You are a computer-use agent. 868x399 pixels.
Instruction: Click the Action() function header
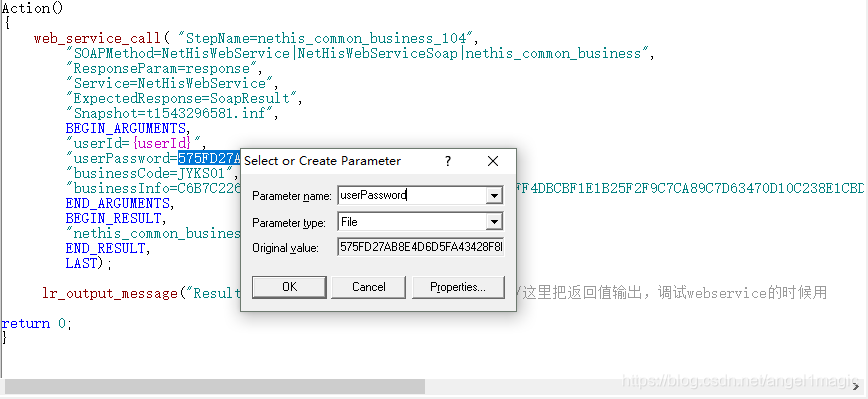click(x=33, y=8)
